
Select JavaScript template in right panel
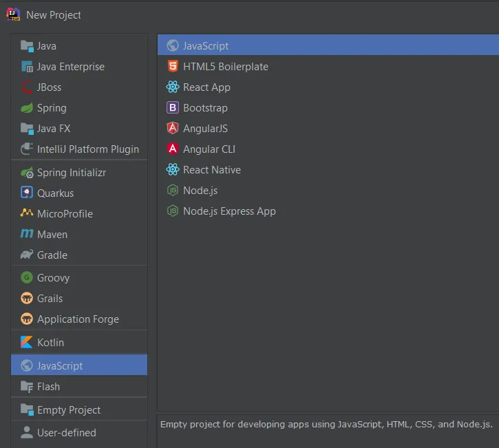328,45
